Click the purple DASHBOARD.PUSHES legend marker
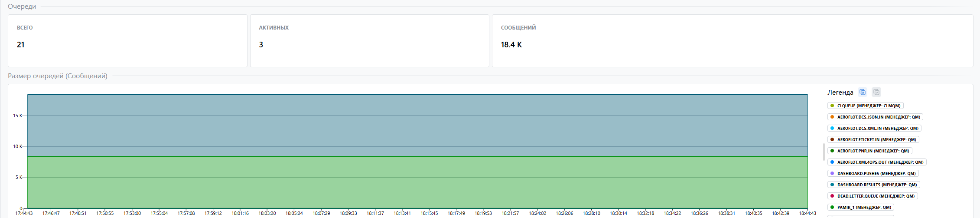This screenshot has width=980, height=218. 832,173
